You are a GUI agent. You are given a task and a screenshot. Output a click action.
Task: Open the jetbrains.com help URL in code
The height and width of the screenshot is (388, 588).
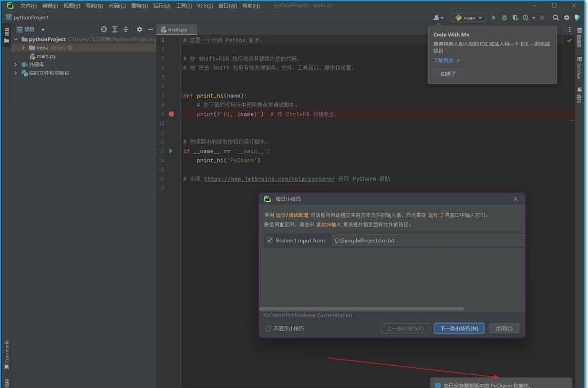coord(269,179)
